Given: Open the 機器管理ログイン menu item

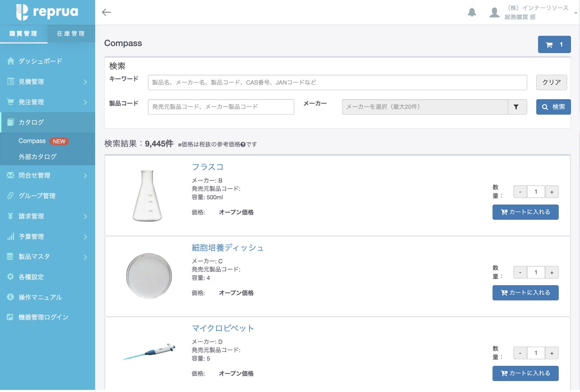Looking at the screenshot, I should (x=48, y=317).
